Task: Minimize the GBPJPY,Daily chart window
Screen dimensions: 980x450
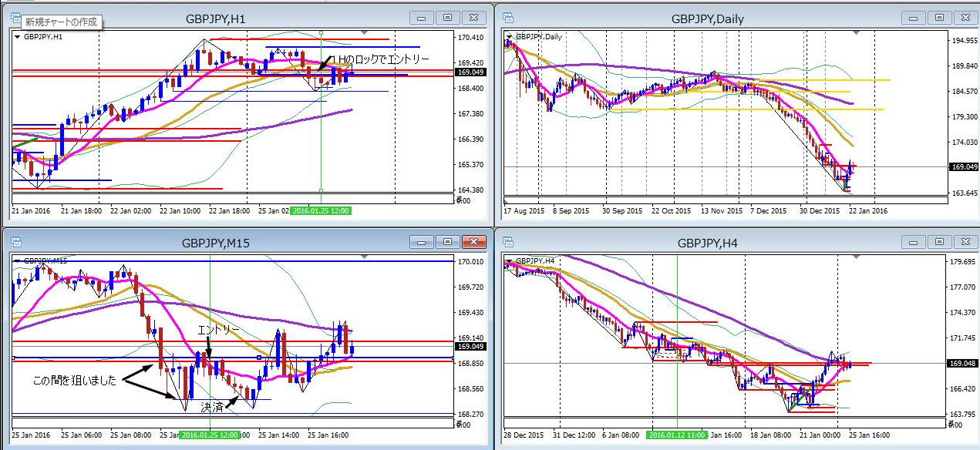Action: coord(914,18)
